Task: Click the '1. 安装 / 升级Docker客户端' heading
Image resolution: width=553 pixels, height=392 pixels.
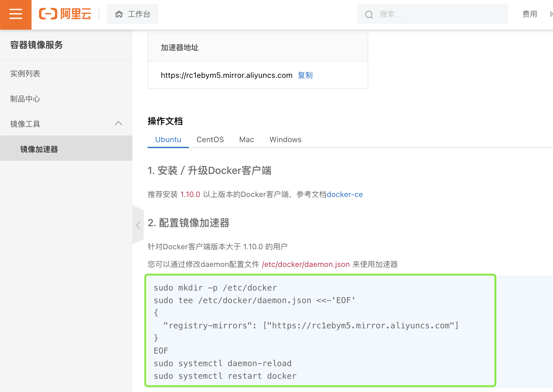Action: (x=209, y=170)
